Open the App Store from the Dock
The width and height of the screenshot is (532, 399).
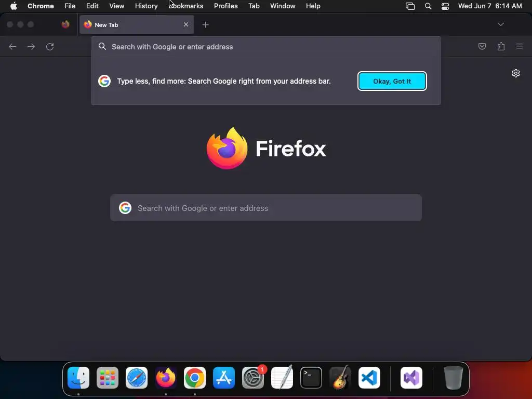(x=224, y=378)
